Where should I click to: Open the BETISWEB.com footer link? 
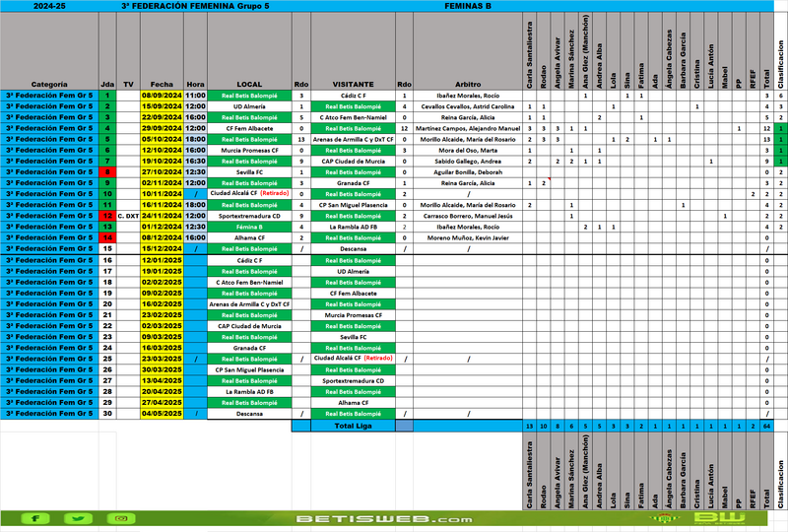[384, 519]
